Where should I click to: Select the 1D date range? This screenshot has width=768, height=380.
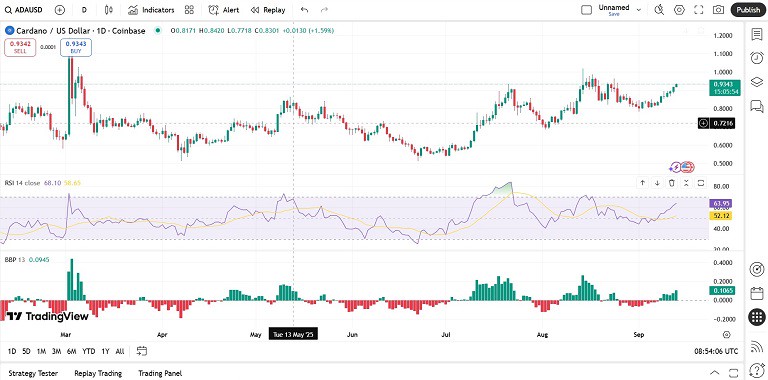coord(12,351)
